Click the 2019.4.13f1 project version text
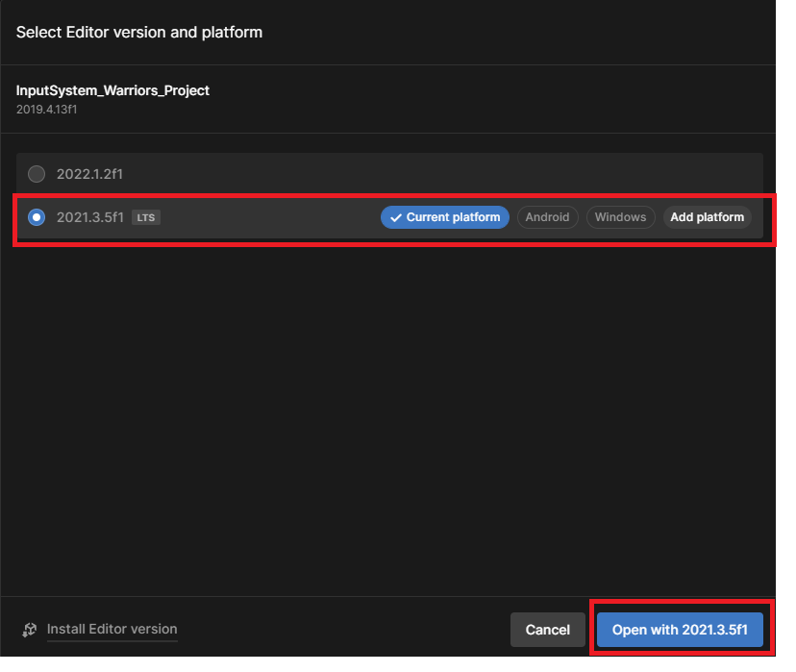Screen dimensions: 796x672 click(x=47, y=110)
